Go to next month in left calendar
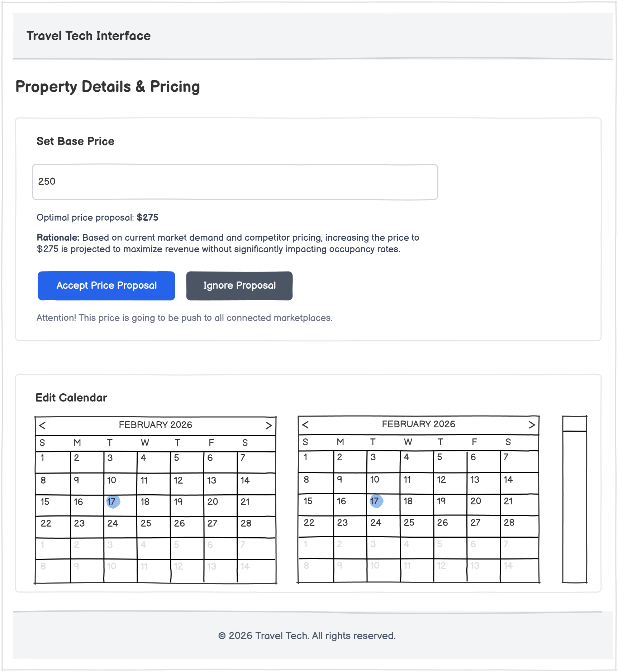618x672 pixels. (x=268, y=426)
